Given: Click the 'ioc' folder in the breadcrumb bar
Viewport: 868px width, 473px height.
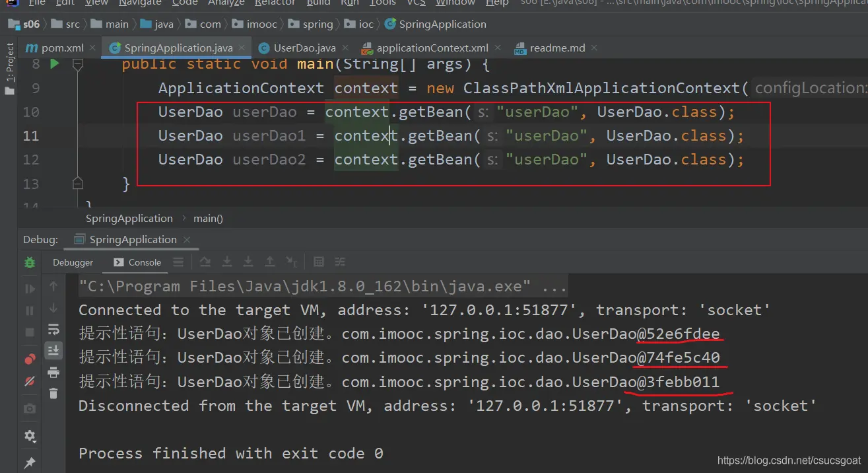Looking at the screenshot, I should pyautogui.click(x=366, y=24).
